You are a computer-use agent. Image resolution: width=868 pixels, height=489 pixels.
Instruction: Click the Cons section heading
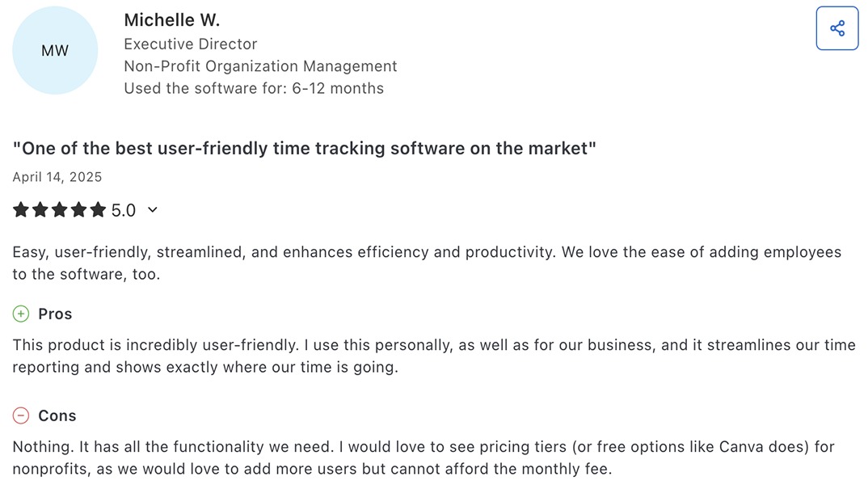click(x=57, y=415)
